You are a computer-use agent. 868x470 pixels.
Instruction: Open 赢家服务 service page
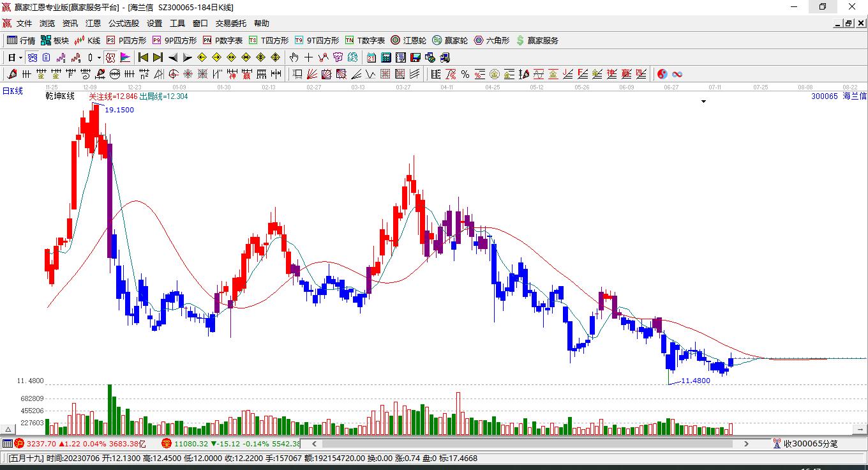pos(537,40)
